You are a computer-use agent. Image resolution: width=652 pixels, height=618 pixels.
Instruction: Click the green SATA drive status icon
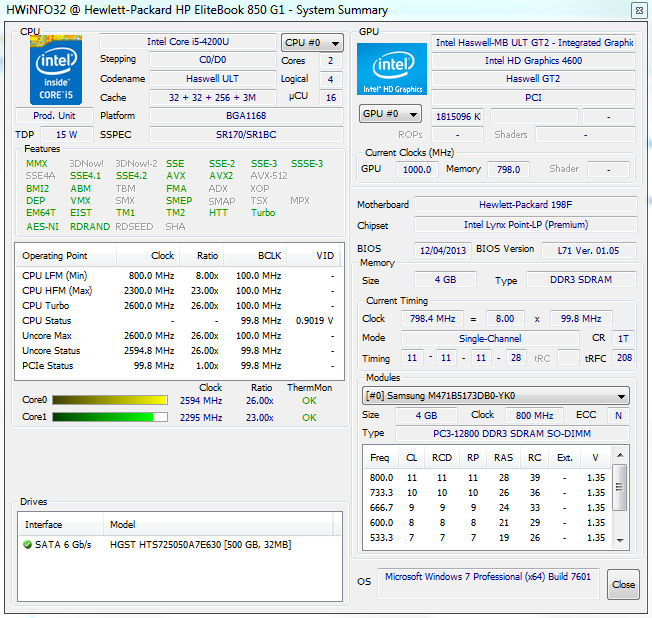click(x=27, y=544)
